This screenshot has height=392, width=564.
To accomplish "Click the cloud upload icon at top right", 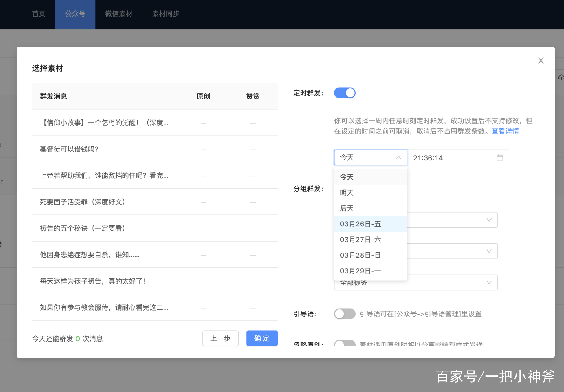I will [x=561, y=77].
